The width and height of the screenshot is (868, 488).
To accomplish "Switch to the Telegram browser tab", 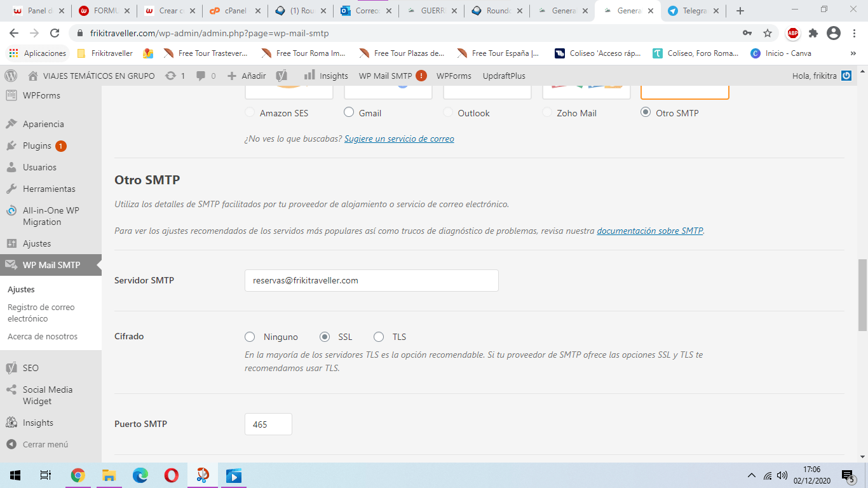I will 694,11.
